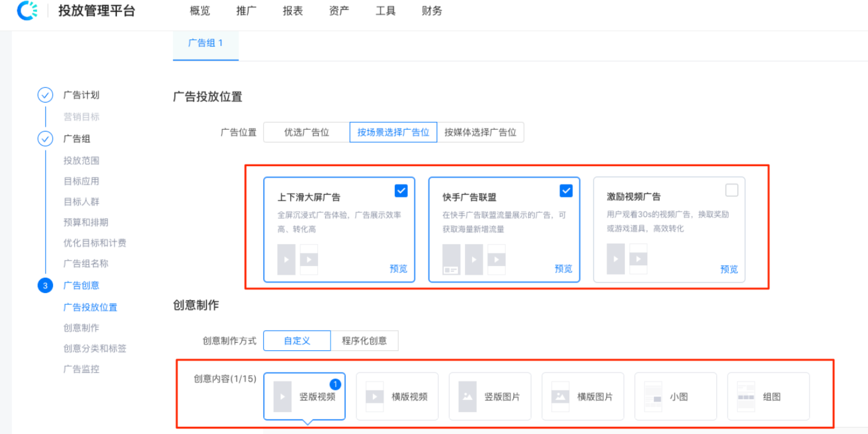Switch to 程序化创意 creation mode

365,340
